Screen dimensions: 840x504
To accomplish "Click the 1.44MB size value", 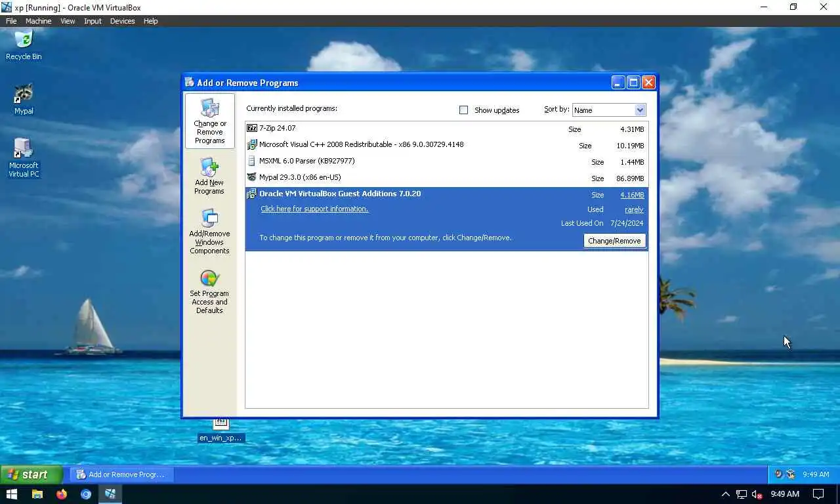I will click(x=632, y=162).
